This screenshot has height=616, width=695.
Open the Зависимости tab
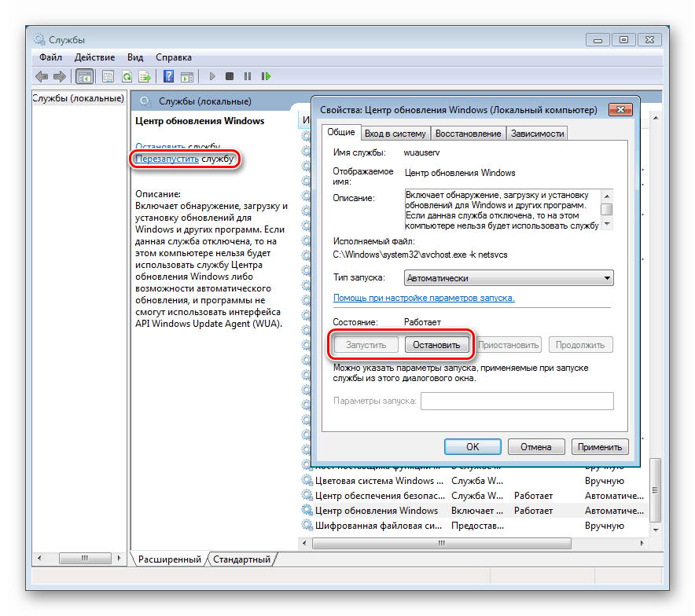coord(537,133)
